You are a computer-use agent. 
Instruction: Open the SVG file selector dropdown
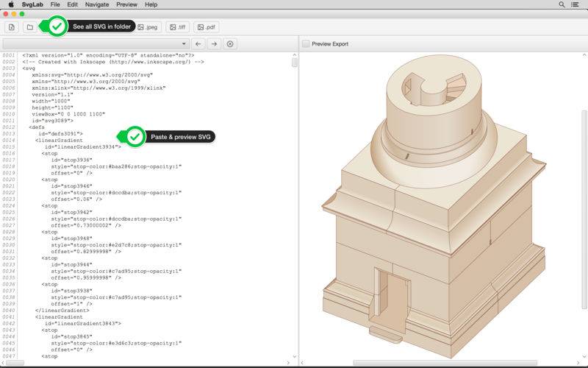pos(96,44)
